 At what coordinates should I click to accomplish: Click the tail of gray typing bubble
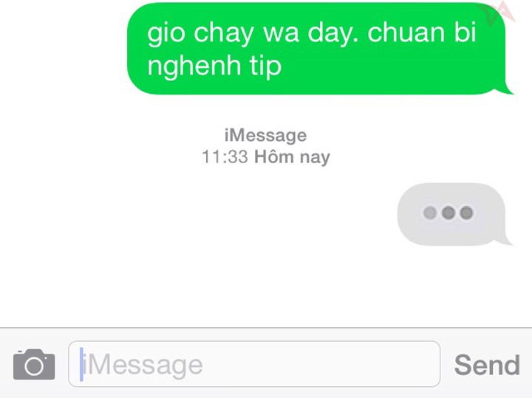tap(506, 239)
